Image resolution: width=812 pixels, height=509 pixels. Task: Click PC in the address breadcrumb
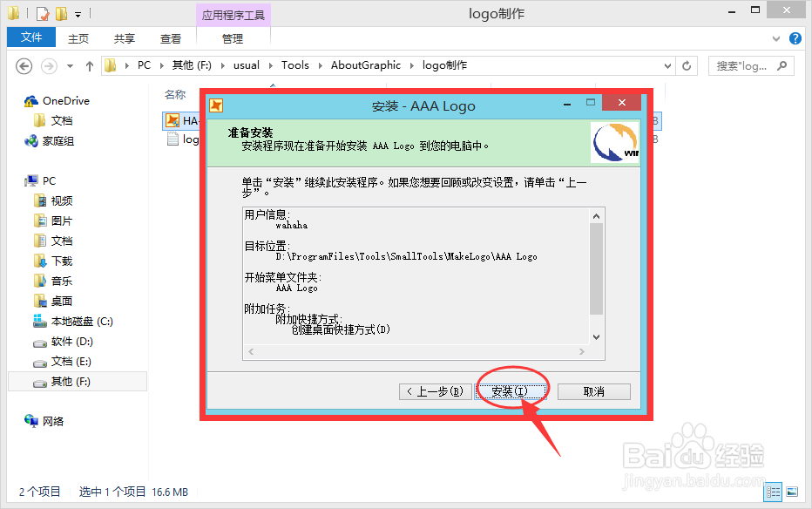click(x=144, y=65)
